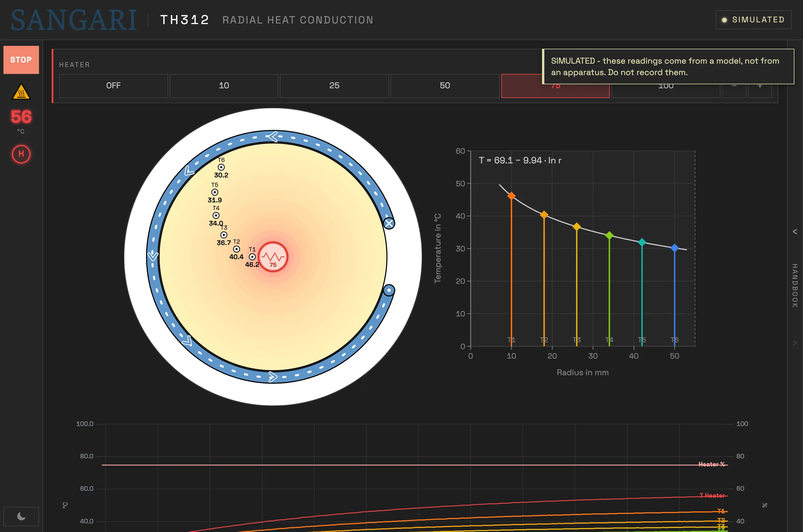Viewport: 803px width, 532px height.
Task: Click the T2 thermocouple sensor marker
Action: pyautogui.click(x=237, y=249)
